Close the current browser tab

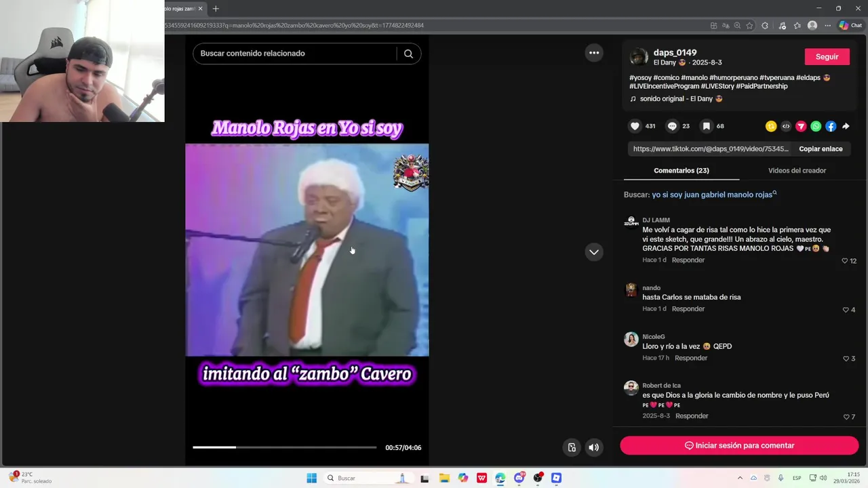[201, 9]
